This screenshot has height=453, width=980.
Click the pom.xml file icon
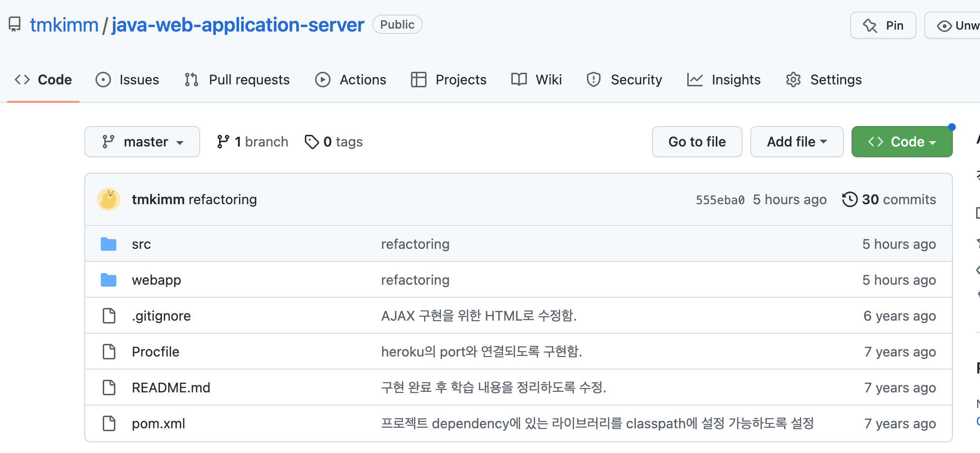[109, 423]
